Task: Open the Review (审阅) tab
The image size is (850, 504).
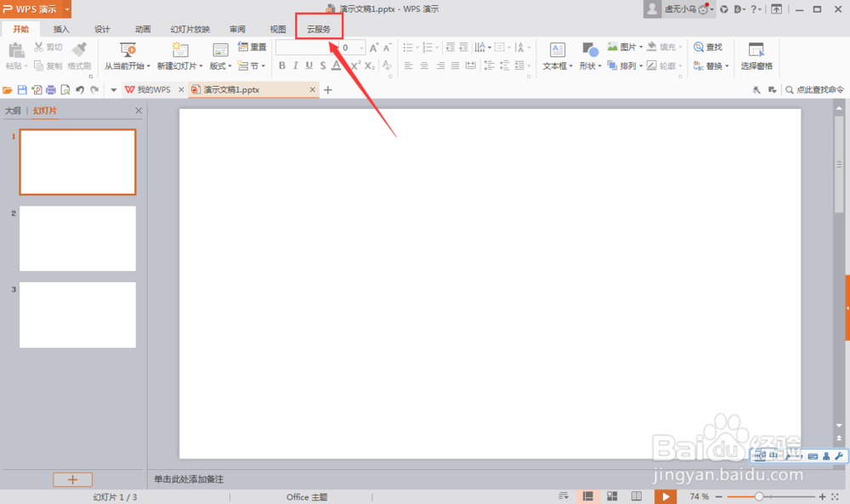Action: pos(237,29)
